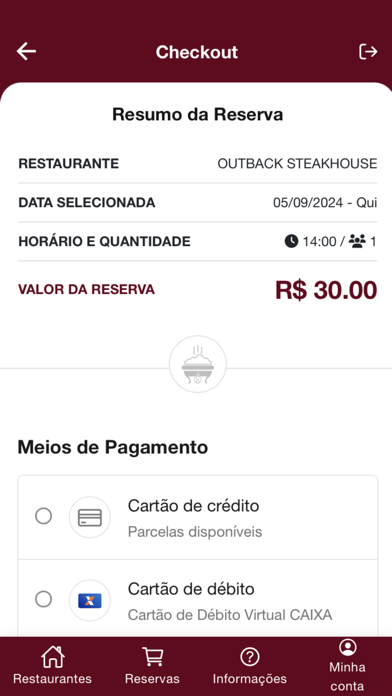Tap the people icon beside quantity 1
The height and width of the screenshot is (696, 392).
point(357,241)
